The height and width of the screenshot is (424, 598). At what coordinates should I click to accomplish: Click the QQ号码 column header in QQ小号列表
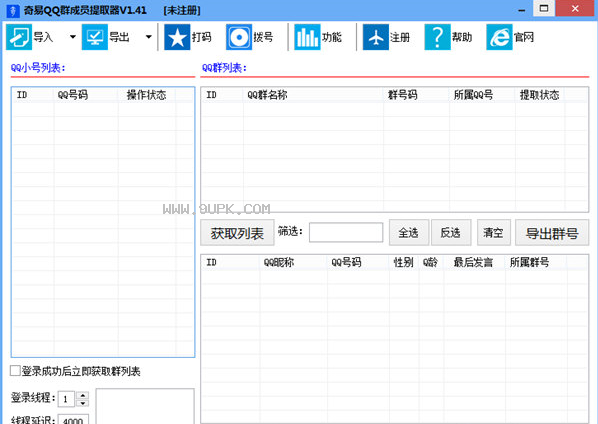click(x=86, y=95)
